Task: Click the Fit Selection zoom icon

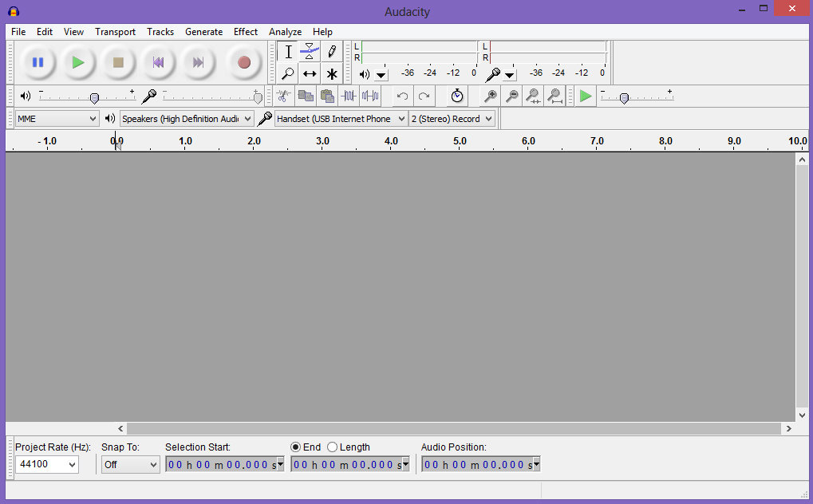Action: [533, 96]
